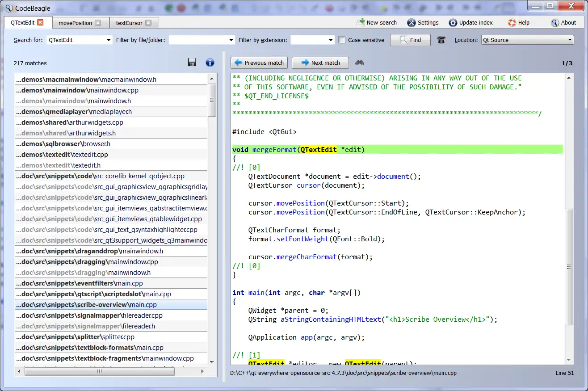Click the Next match button
The image size is (588, 391).
point(320,63)
